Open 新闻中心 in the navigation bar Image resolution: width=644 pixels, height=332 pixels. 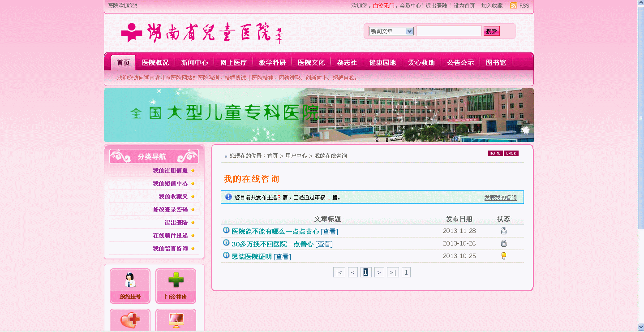point(194,63)
